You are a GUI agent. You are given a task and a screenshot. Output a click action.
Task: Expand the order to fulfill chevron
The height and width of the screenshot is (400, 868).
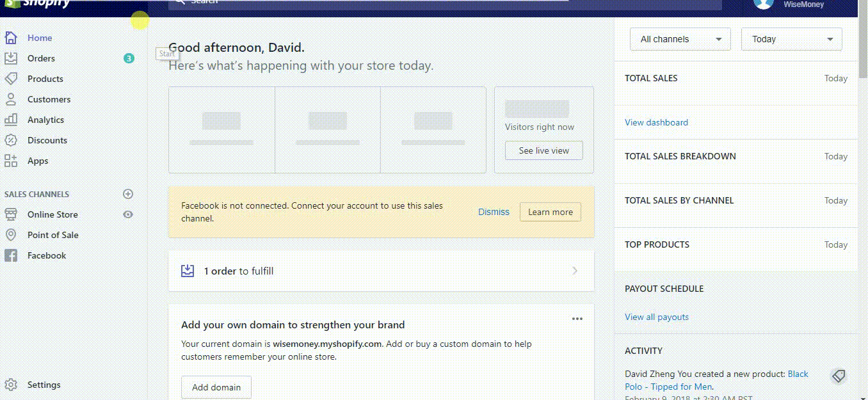[x=575, y=271]
